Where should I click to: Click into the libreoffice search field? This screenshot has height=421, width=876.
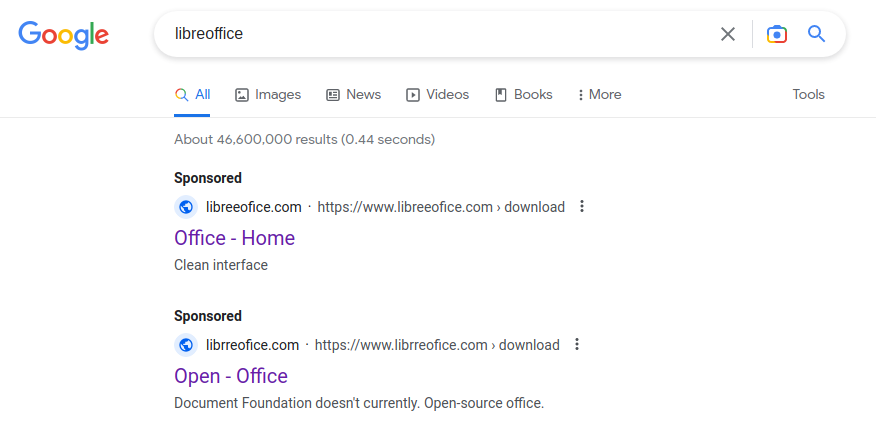pyautogui.click(x=440, y=34)
